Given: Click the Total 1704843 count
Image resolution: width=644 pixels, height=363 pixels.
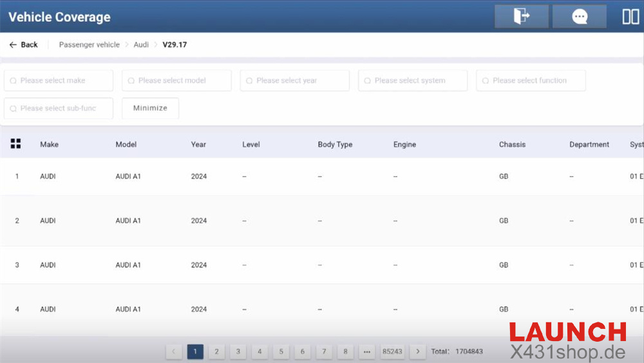Looking at the screenshot, I should [457, 351].
